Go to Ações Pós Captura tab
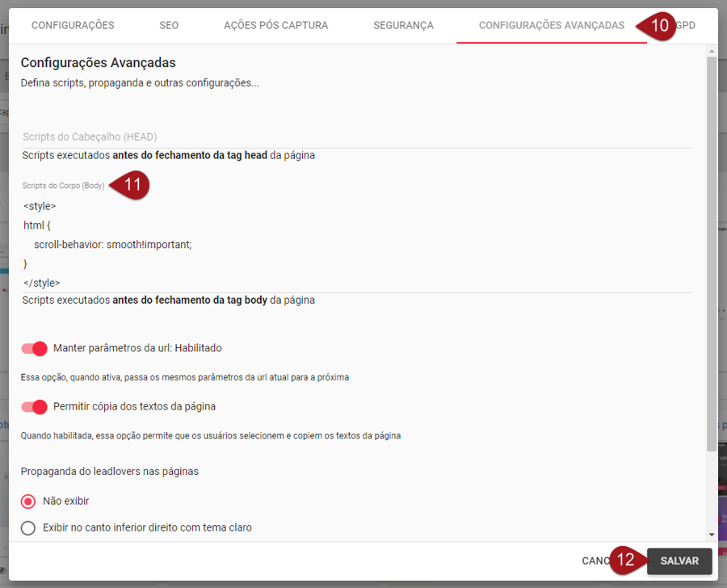This screenshot has width=727, height=588. tap(275, 26)
